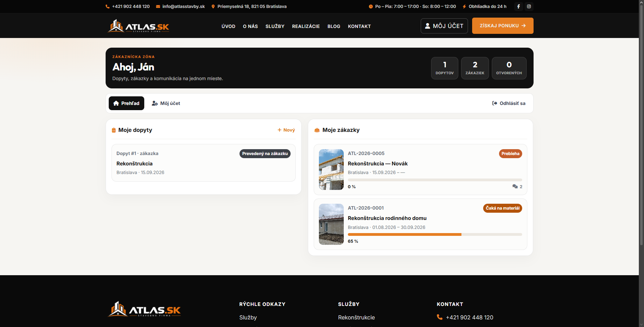Click the lightning icon beside Obhliadka do 24 h
This screenshot has height=327, width=644.
click(x=464, y=7)
